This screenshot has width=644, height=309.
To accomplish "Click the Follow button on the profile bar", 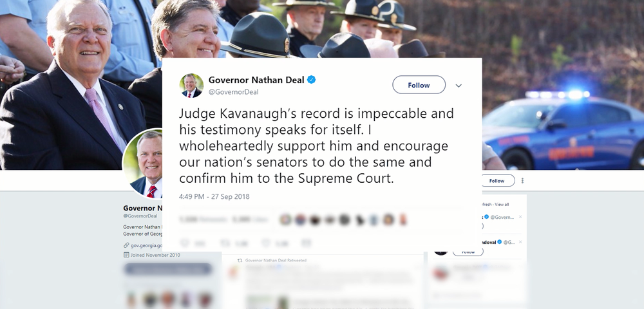I will pos(497,180).
